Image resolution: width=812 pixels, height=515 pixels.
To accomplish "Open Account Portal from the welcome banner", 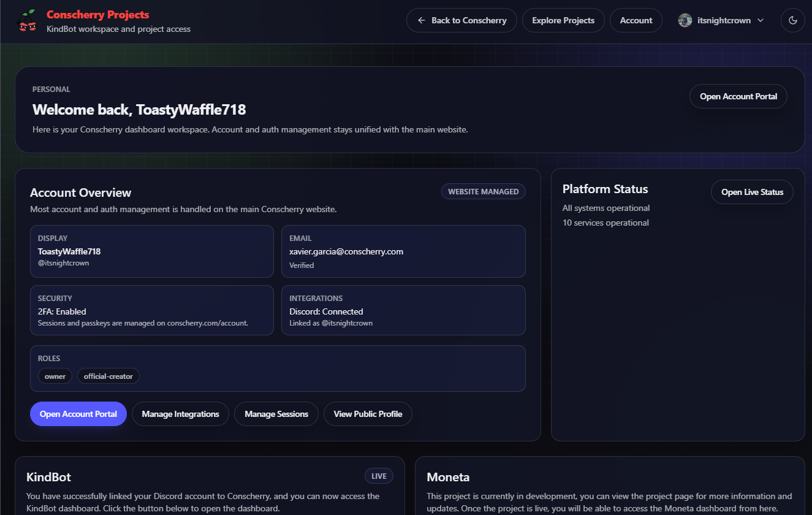I will click(738, 96).
